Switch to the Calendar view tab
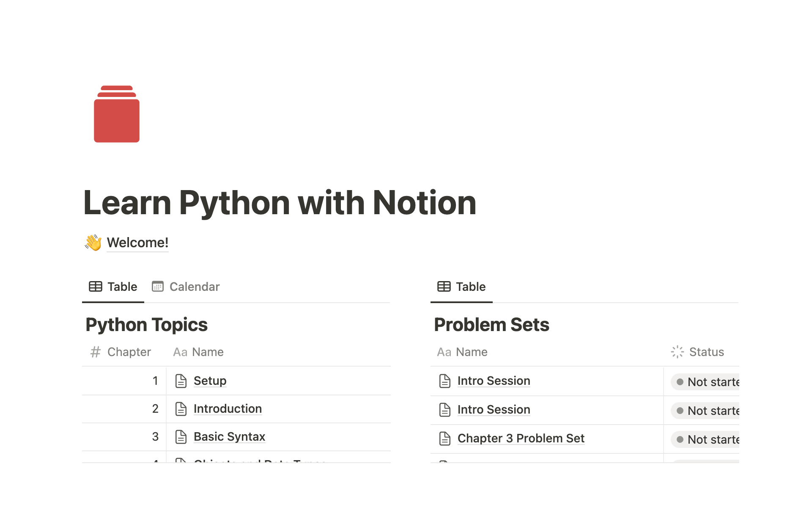Viewport: 812px width, 508px height. 186,287
